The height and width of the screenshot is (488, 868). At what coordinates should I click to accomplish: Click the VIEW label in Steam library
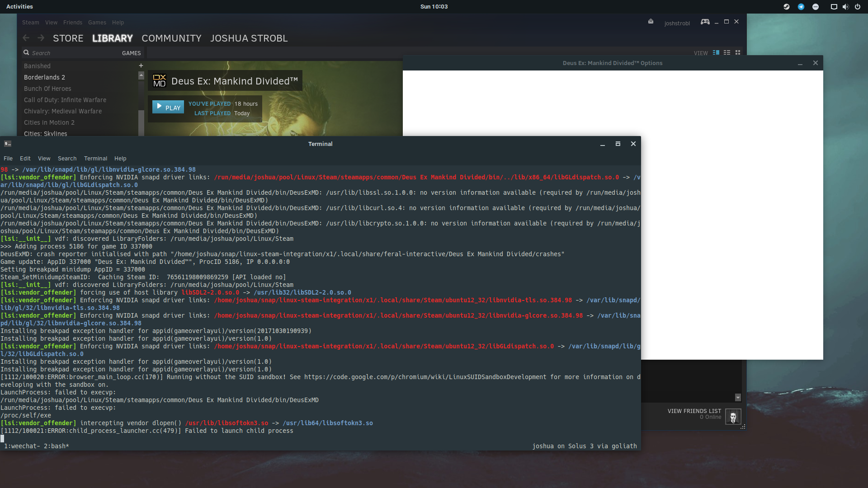pos(701,53)
